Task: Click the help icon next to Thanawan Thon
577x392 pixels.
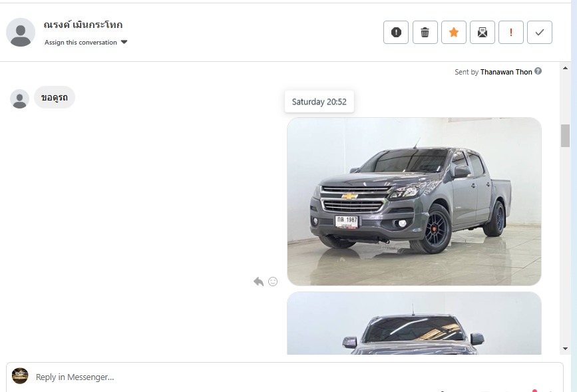Action: pos(538,71)
